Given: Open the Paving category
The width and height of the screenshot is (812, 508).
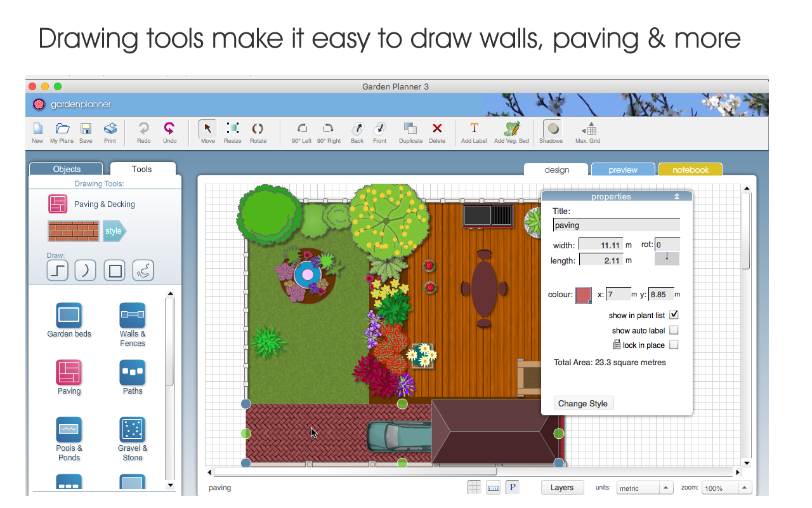Looking at the screenshot, I should click(x=69, y=373).
